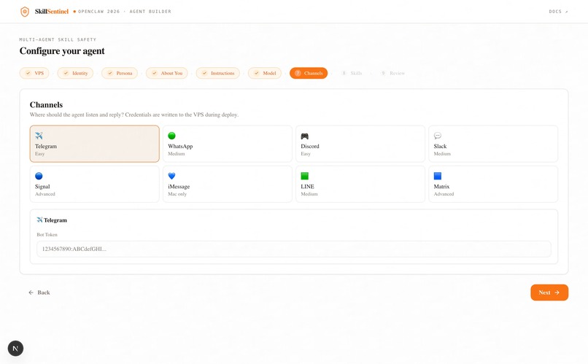Click the Channels section heading
Viewport: 588px width, 364px height.
[x=46, y=105]
